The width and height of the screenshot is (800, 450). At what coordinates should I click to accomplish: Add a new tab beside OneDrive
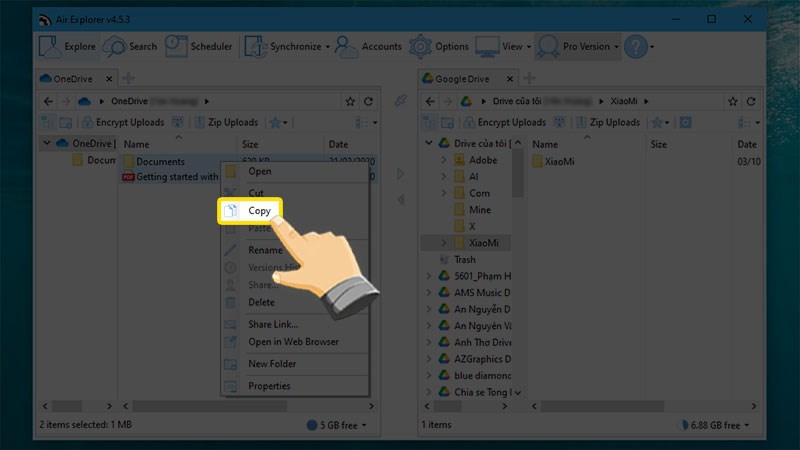(x=129, y=78)
